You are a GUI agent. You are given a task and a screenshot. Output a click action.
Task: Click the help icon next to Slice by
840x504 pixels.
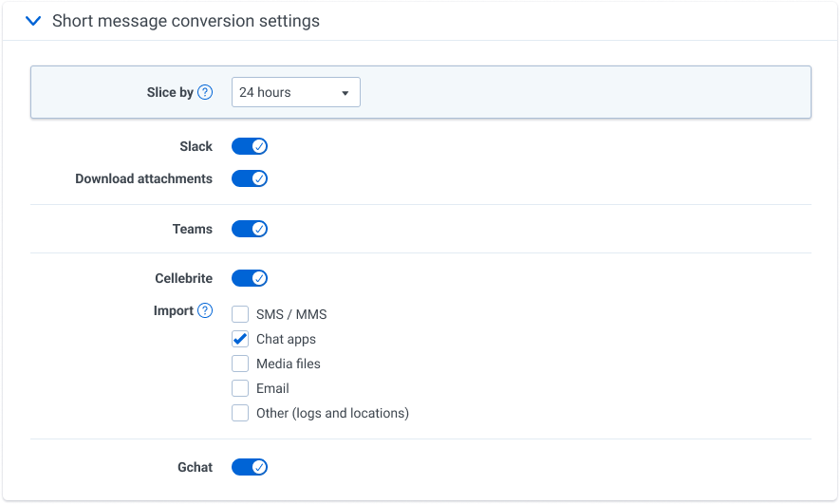(x=205, y=92)
